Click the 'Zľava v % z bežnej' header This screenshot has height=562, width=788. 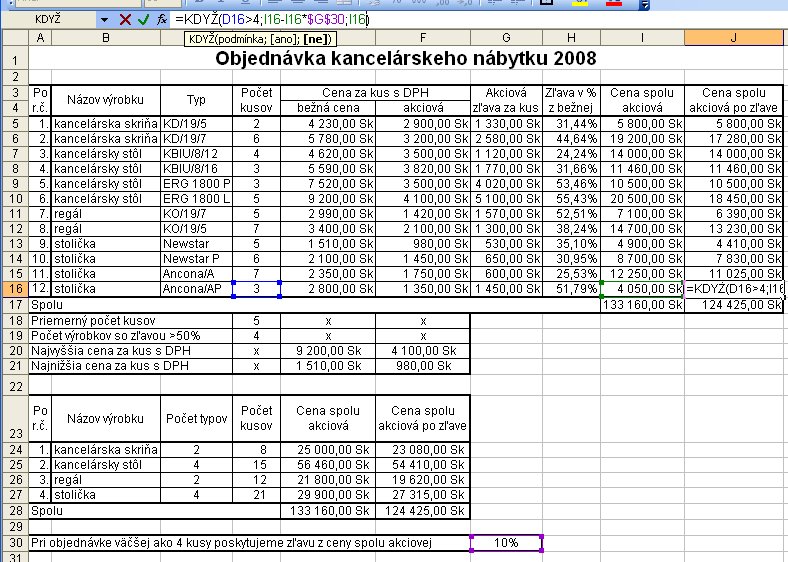[571, 100]
